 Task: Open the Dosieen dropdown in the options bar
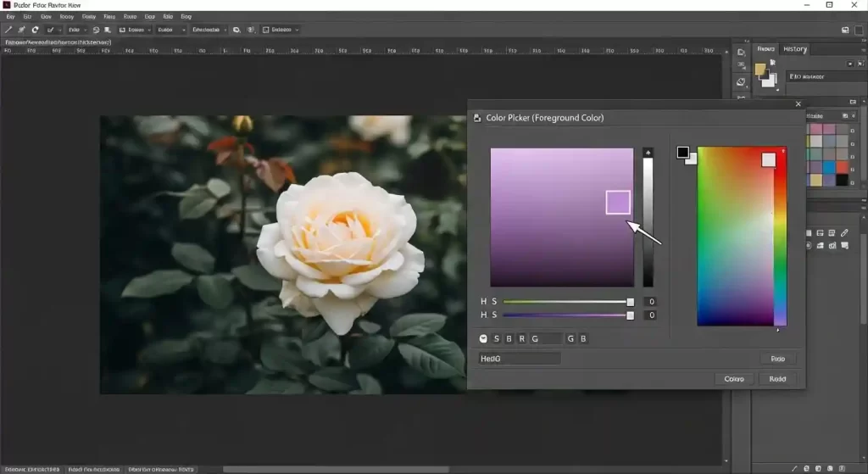point(135,30)
